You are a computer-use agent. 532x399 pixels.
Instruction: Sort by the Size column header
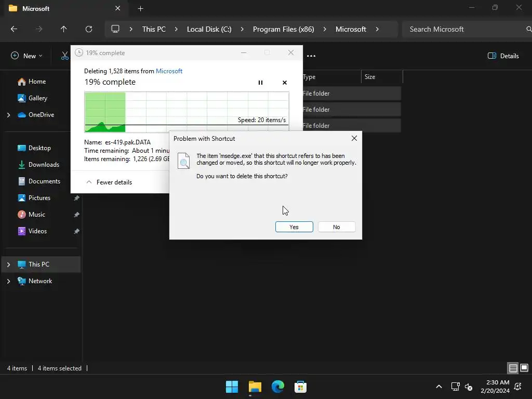click(x=382, y=77)
